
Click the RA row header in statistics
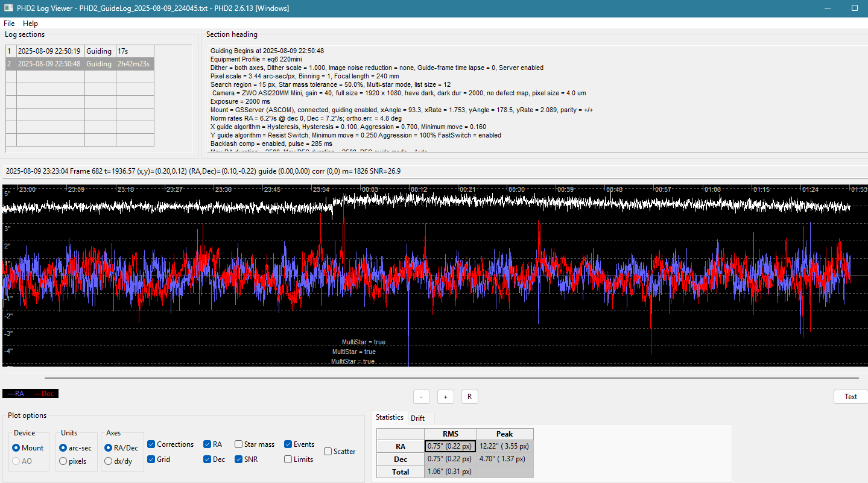click(x=401, y=447)
